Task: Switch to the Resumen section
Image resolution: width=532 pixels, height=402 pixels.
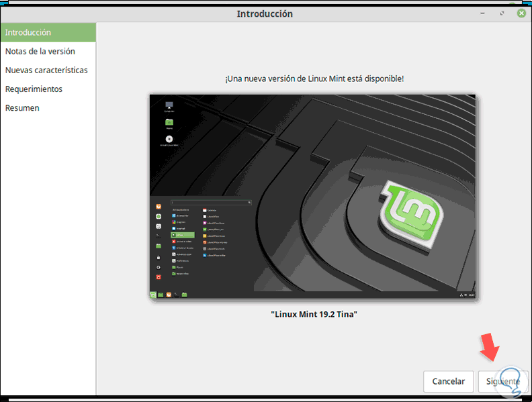Action: pyautogui.click(x=48, y=108)
